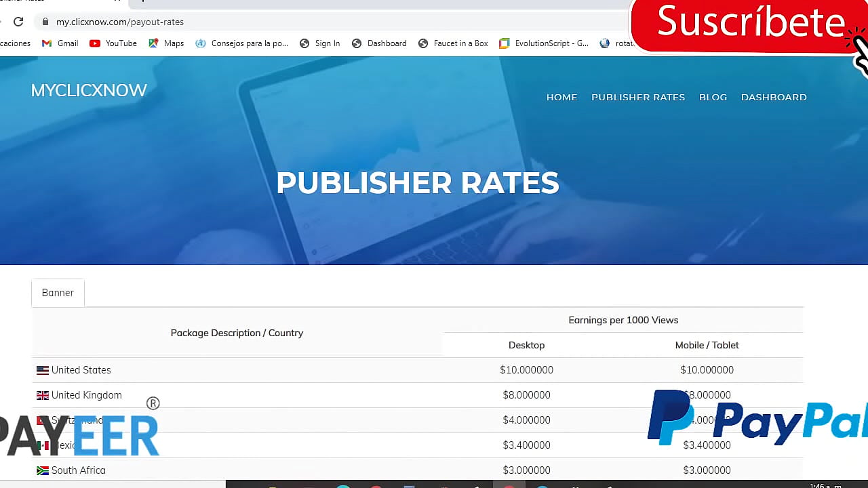This screenshot has width=868, height=488.
Task: Select the Banner tab
Action: tap(58, 292)
